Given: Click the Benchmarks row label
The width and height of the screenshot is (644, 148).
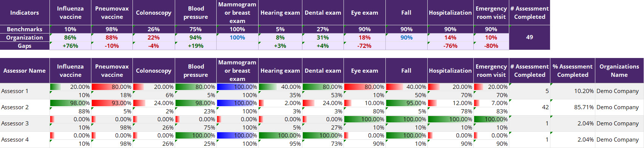Looking at the screenshot, I should (x=25, y=29).
